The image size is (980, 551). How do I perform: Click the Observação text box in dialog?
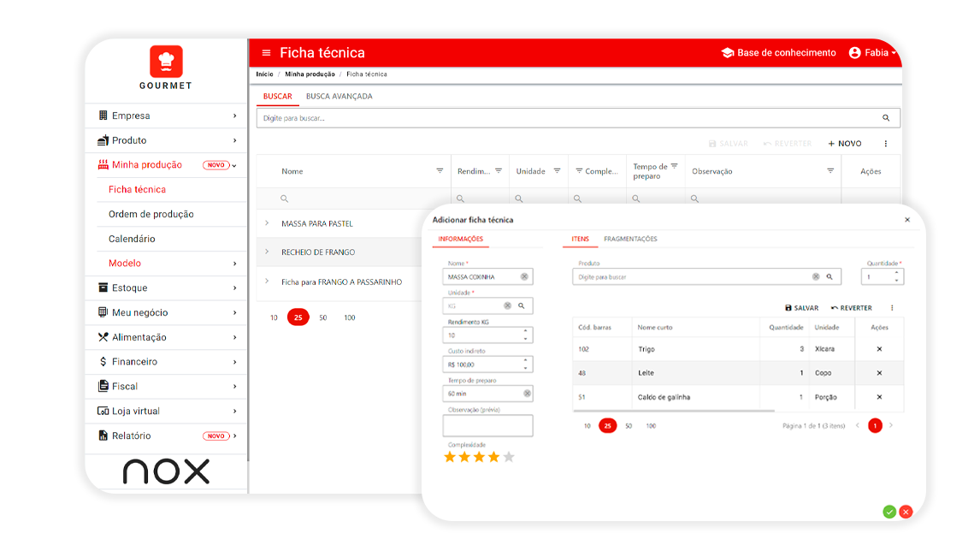pyautogui.click(x=487, y=426)
